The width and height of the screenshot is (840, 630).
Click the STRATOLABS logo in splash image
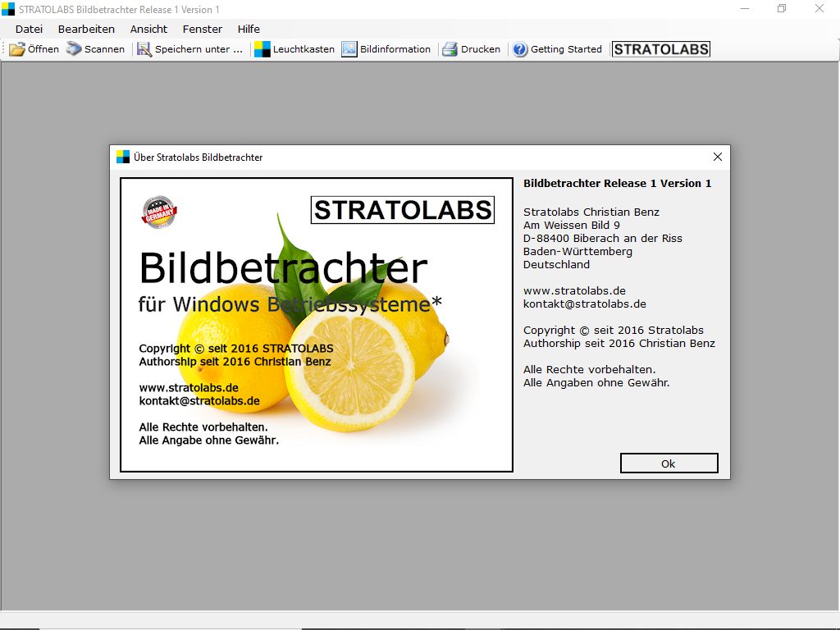pyautogui.click(x=403, y=210)
